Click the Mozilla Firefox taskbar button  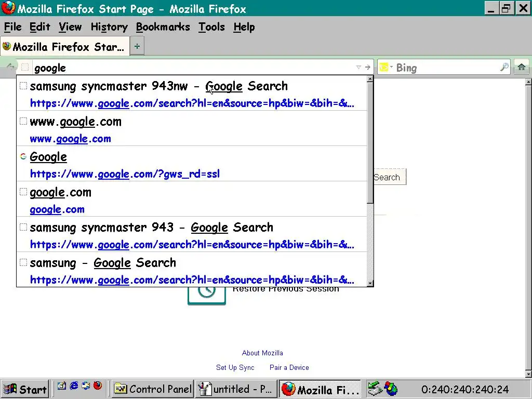tap(320, 389)
